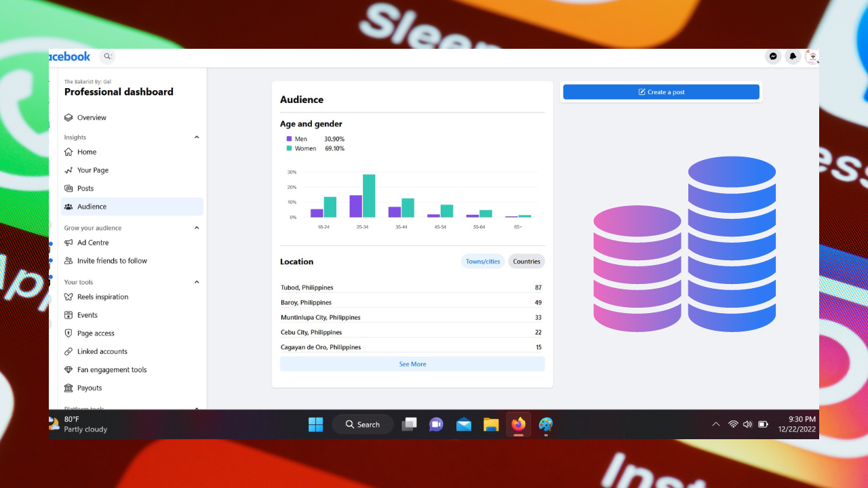This screenshot has width=868, height=488.
Task: Click the Tubod, Philippines row
Action: coord(412,287)
